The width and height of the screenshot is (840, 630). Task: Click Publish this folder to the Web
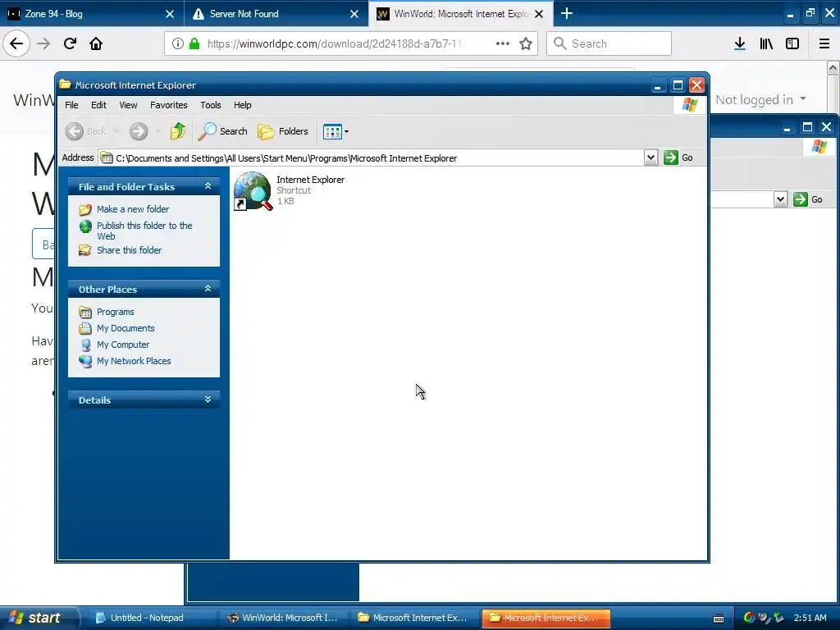pyautogui.click(x=144, y=231)
